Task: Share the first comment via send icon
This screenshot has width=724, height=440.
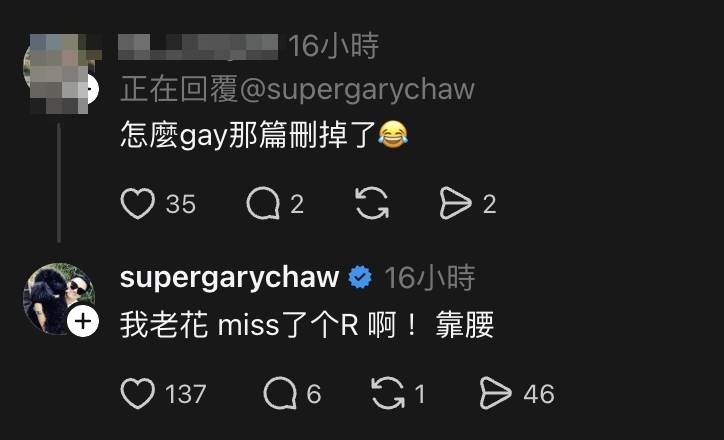Action: (x=455, y=203)
